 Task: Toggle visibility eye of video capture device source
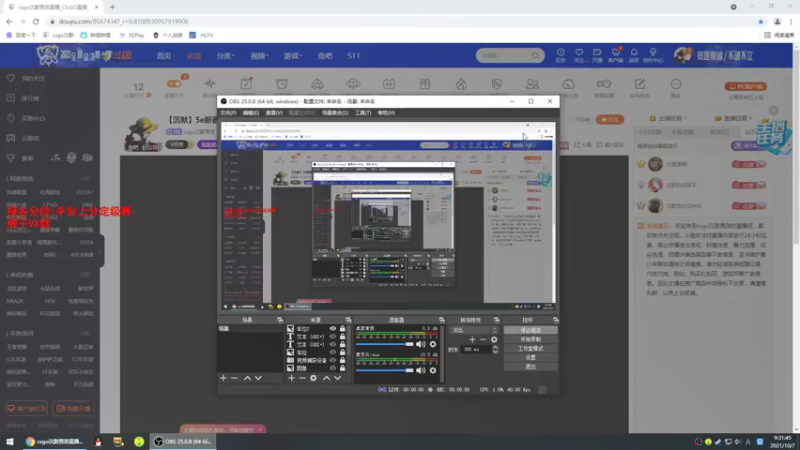point(333,360)
